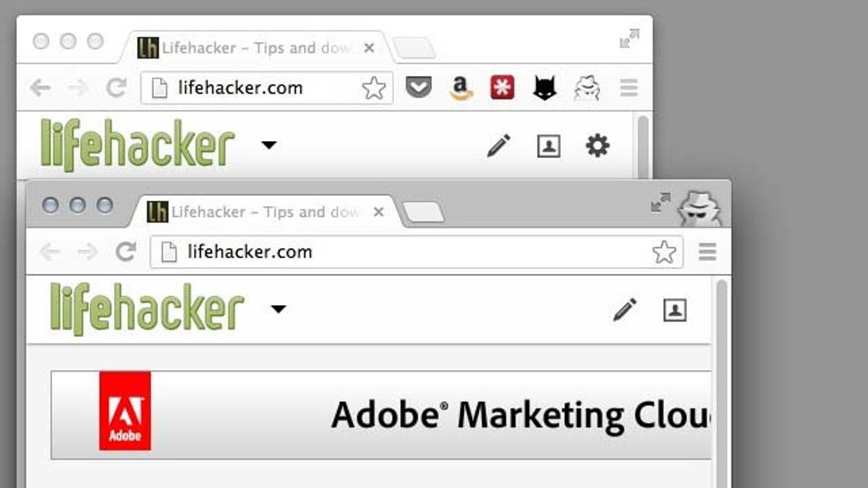Image resolution: width=868 pixels, height=488 pixels.
Task: Open the red asterisk LastPass extension
Action: tap(502, 87)
